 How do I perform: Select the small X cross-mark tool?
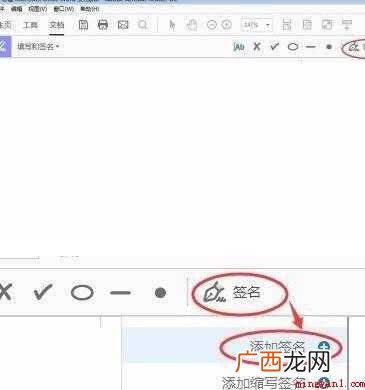tap(257, 47)
